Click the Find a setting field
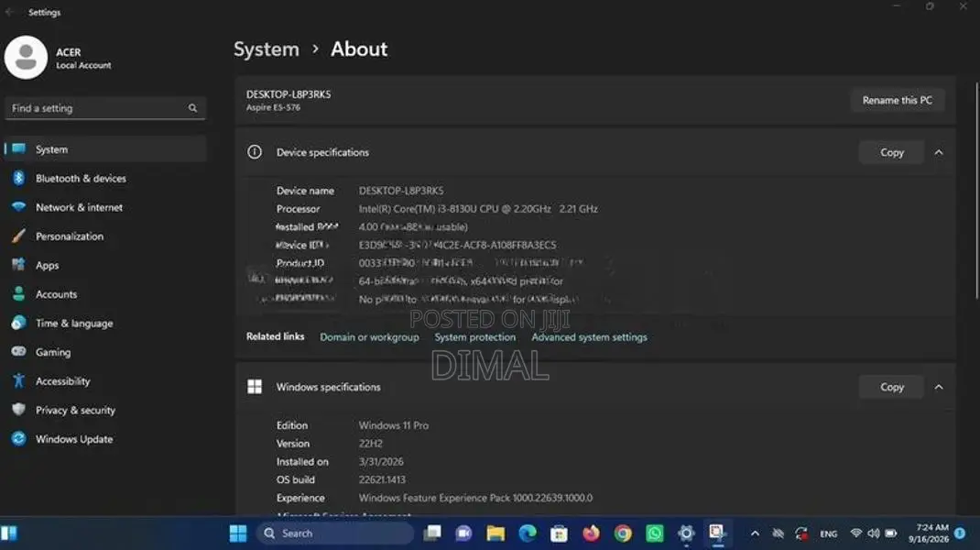 pos(105,108)
